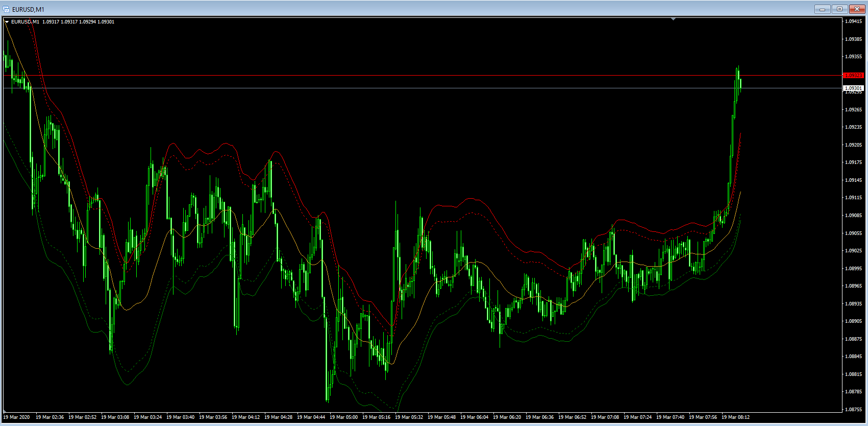Close the EURUSD,M1 chart window

click(857, 9)
